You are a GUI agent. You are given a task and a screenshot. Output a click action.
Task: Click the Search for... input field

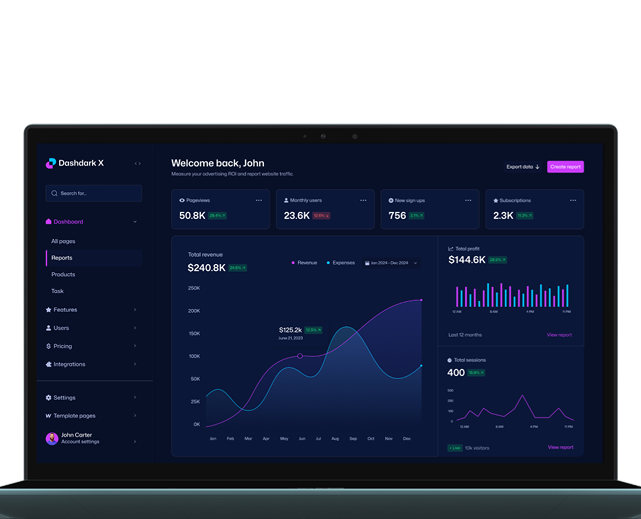(x=94, y=193)
